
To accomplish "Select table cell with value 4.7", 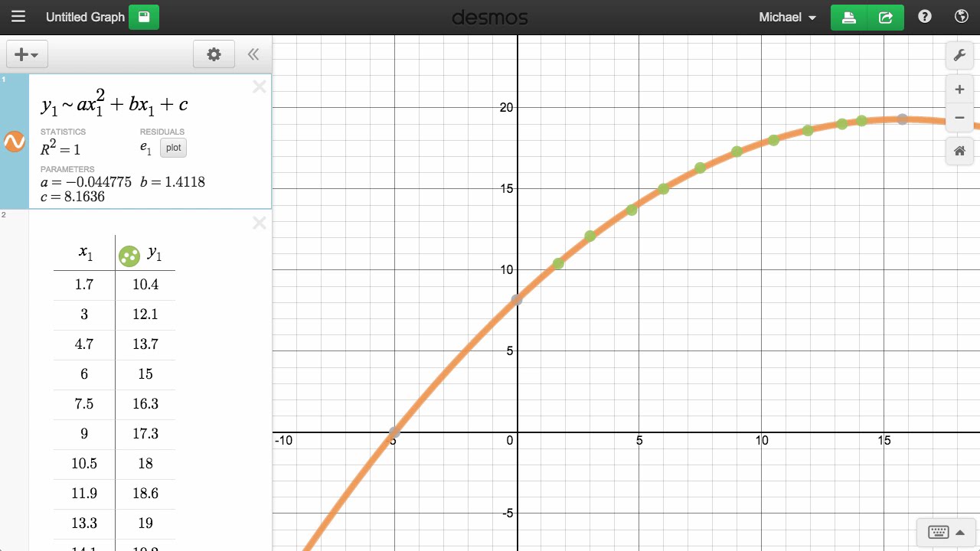I will [x=84, y=344].
